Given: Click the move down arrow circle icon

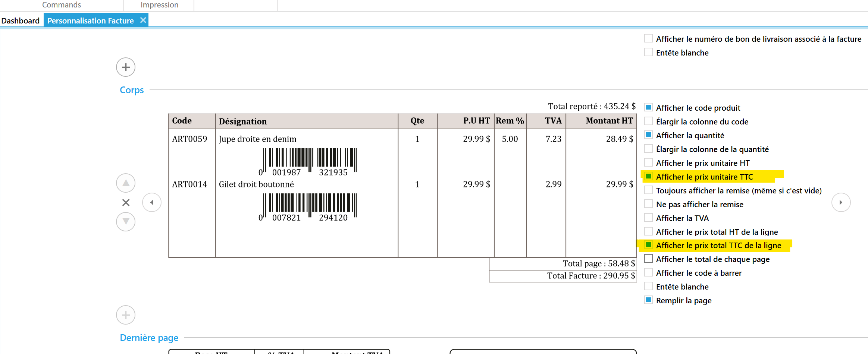Looking at the screenshot, I should click(x=126, y=222).
